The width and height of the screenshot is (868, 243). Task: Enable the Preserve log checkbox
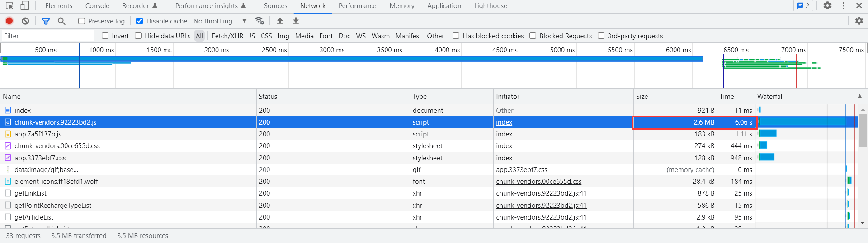pyautogui.click(x=81, y=21)
